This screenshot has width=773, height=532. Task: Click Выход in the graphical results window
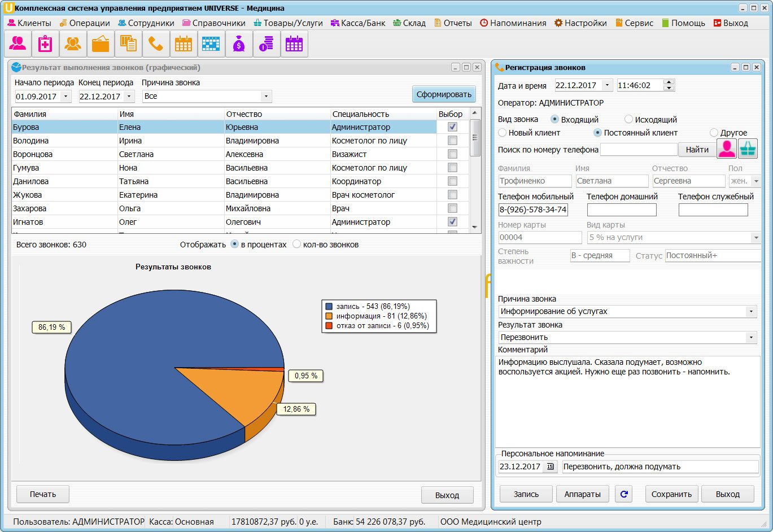point(447,495)
